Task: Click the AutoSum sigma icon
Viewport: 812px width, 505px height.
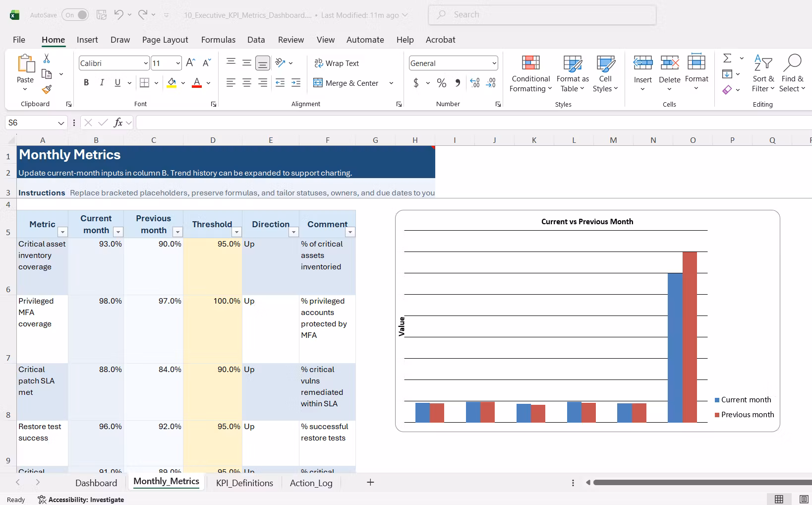Action: click(x=727, y=59)
